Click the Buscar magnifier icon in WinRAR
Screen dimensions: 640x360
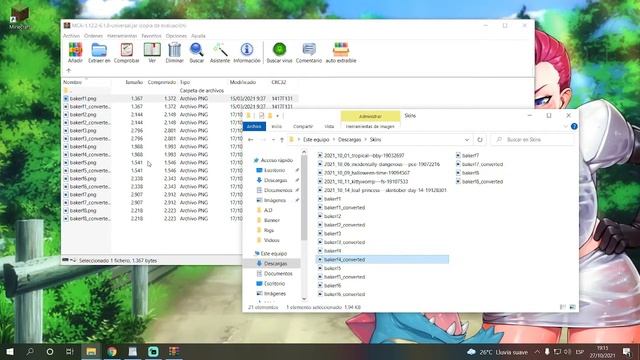(x=196, y=53)
